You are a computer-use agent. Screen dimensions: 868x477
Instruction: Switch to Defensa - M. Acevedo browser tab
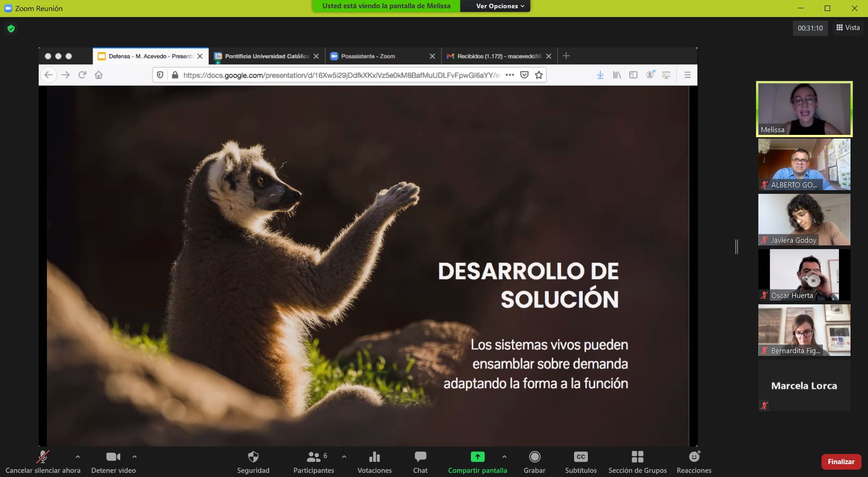point(150,56)
